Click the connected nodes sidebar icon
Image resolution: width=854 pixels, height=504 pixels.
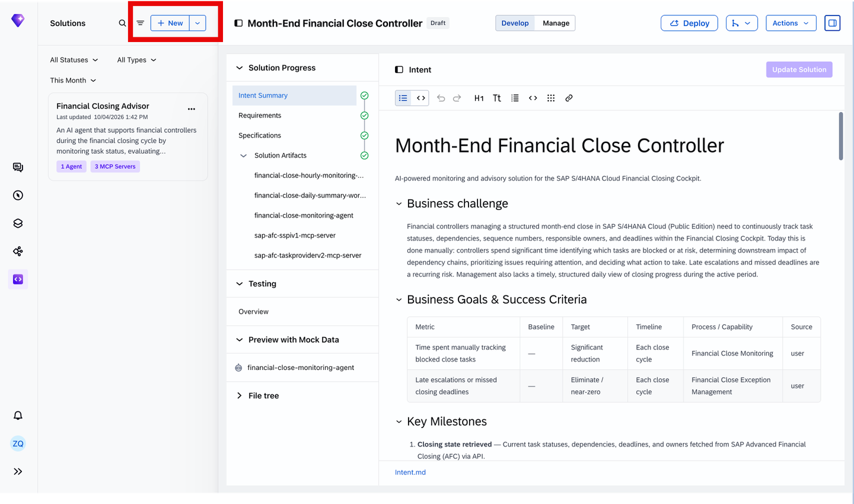[18, 251]
